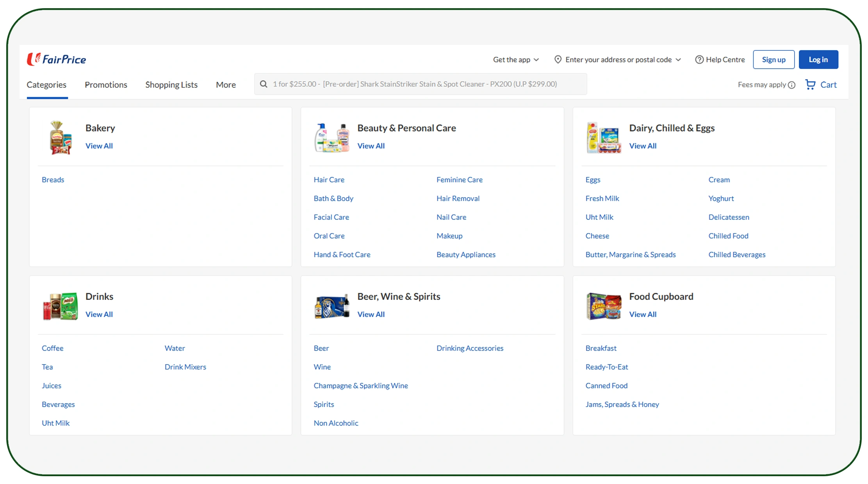
Task: Open the shopping cart icon
Action: point(811,85)
